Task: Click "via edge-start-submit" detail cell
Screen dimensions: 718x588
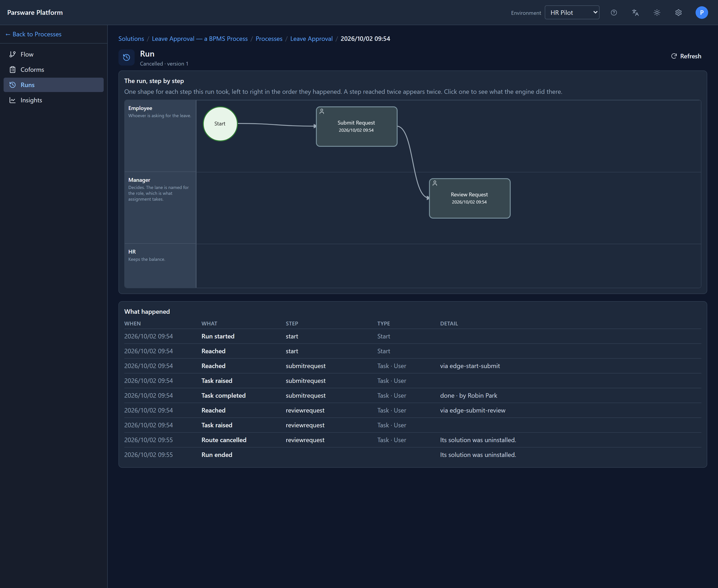Action: pyautogui.click(x=470, y=366)
